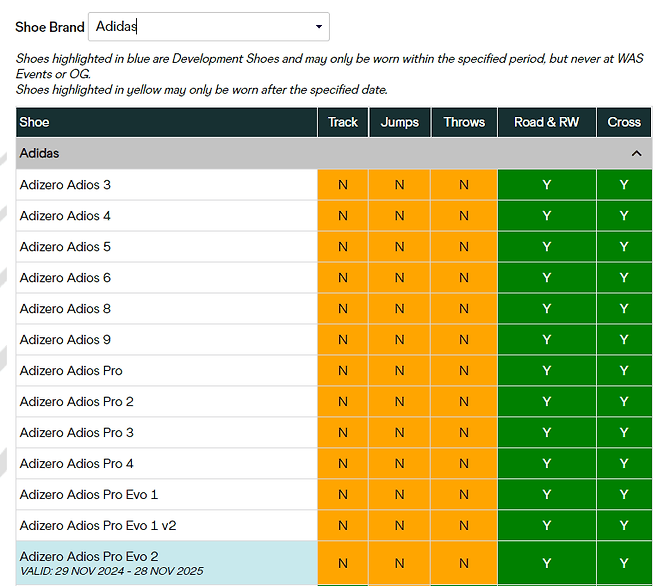Click the Road & RW Y cell for Adizero Adios 6
This screenshot has width=658, height=586.
[546, 278]
